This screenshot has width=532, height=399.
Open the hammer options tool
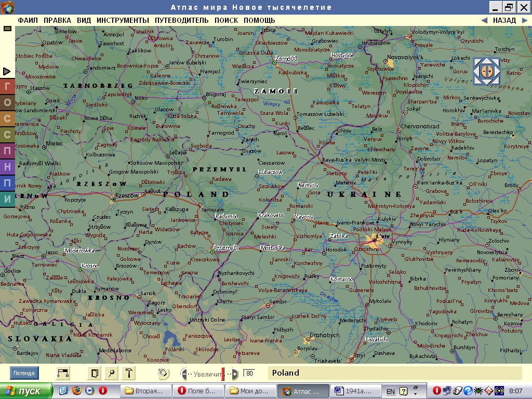pyautogui.click(x=129, y=373)
